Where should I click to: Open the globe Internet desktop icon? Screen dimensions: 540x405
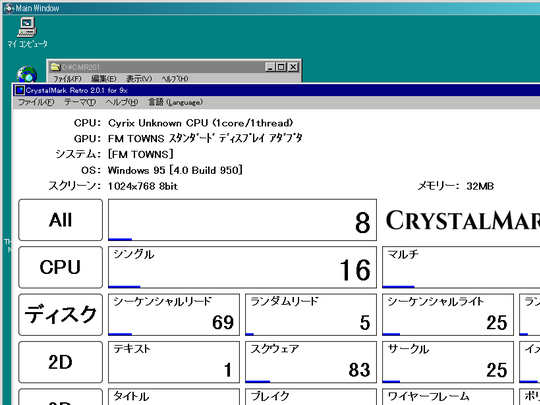click(x=27, y=74)
